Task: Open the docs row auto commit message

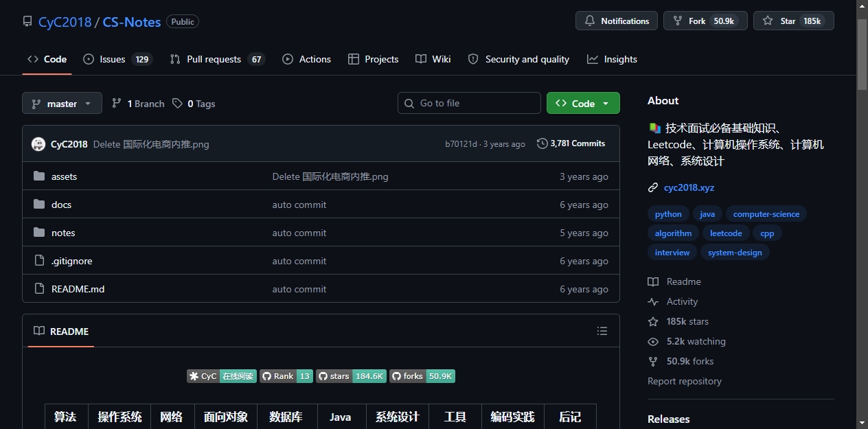Action: pyautogui.click(x=299, y=205)
